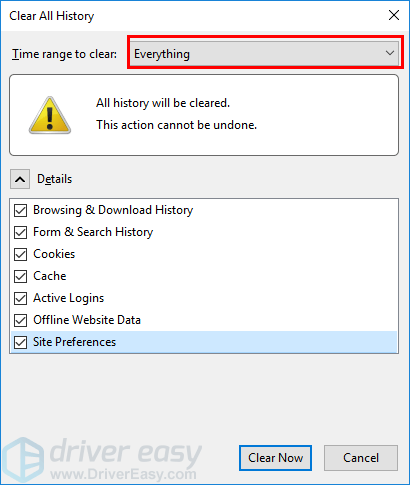Cancel the clear history dialog
Image resolution: width=410 pixels, height=485 pixels.
(361, 458)
